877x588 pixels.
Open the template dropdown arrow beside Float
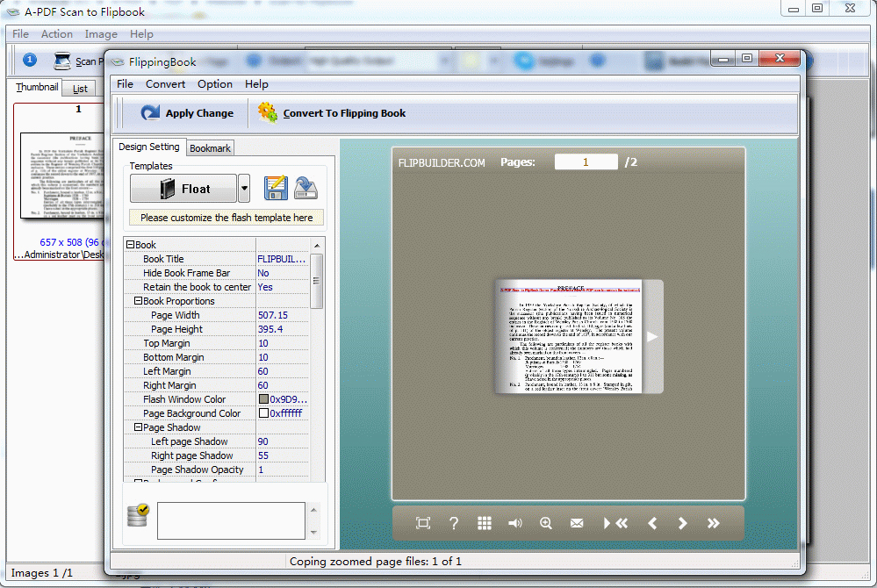click(x=244, y=189)
